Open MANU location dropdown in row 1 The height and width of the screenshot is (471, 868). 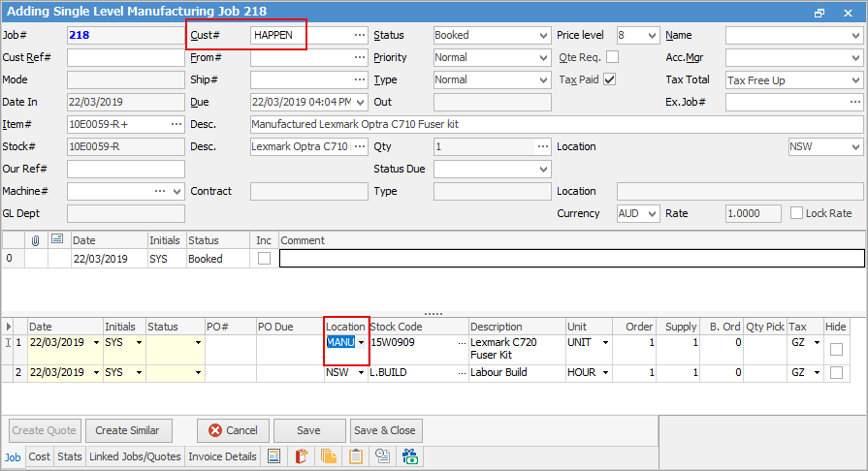tap(361, 343)
